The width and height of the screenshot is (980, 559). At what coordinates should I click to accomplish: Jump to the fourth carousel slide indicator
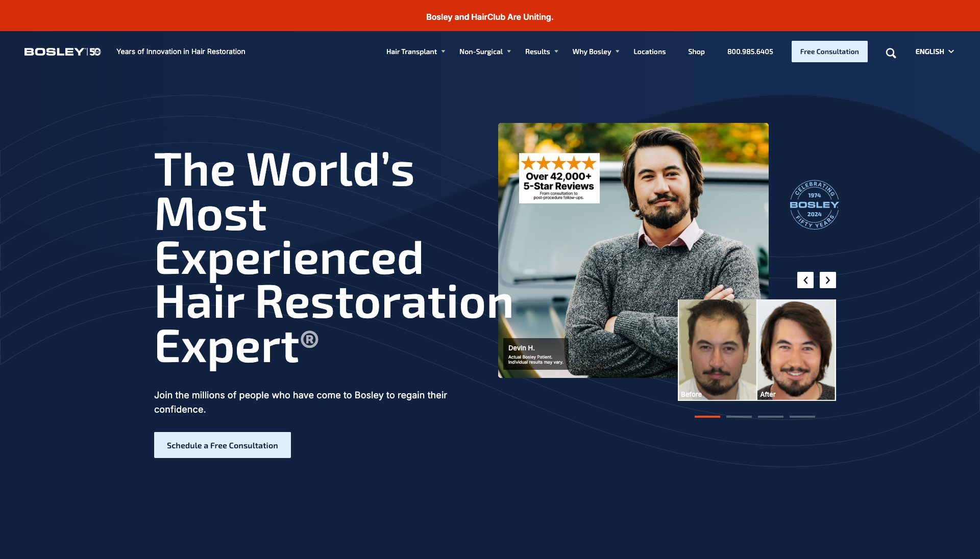[802, 417]
